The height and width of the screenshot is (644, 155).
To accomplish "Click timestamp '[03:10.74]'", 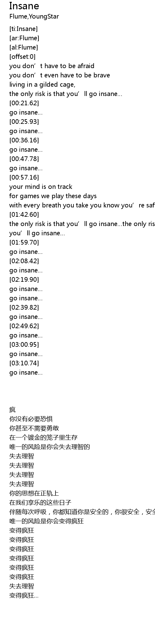I will tap(24, 363).
